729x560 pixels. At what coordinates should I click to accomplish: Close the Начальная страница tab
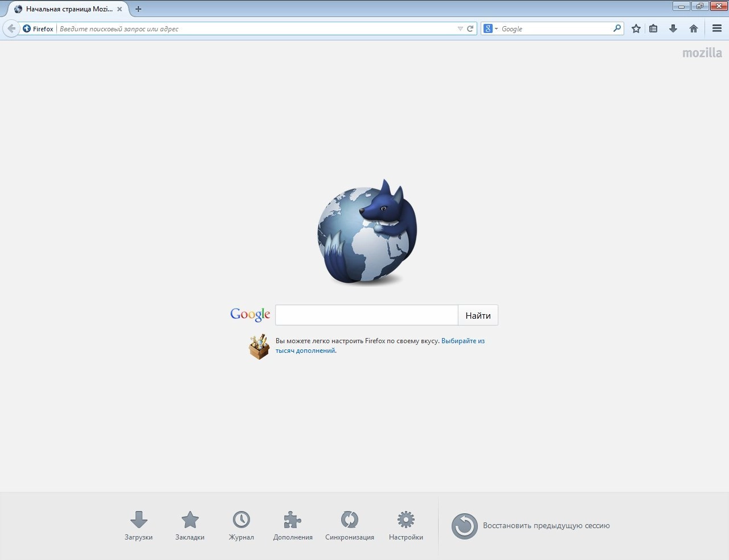120,9
